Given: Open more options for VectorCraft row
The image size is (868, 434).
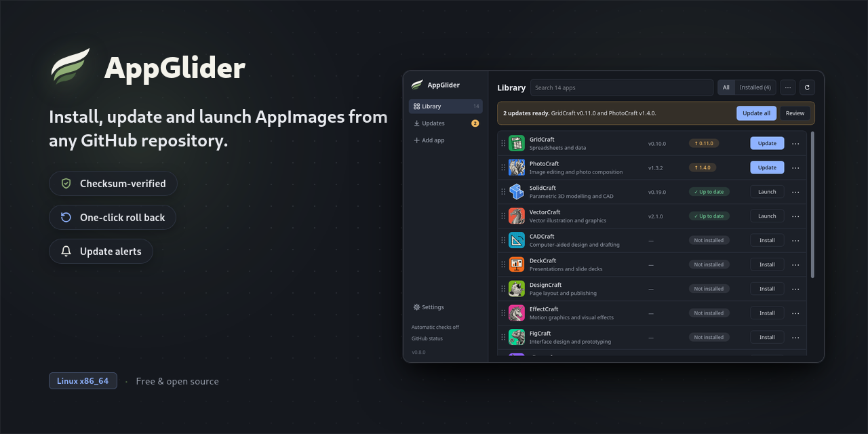Looking at the screenshot, I should 795,216.
